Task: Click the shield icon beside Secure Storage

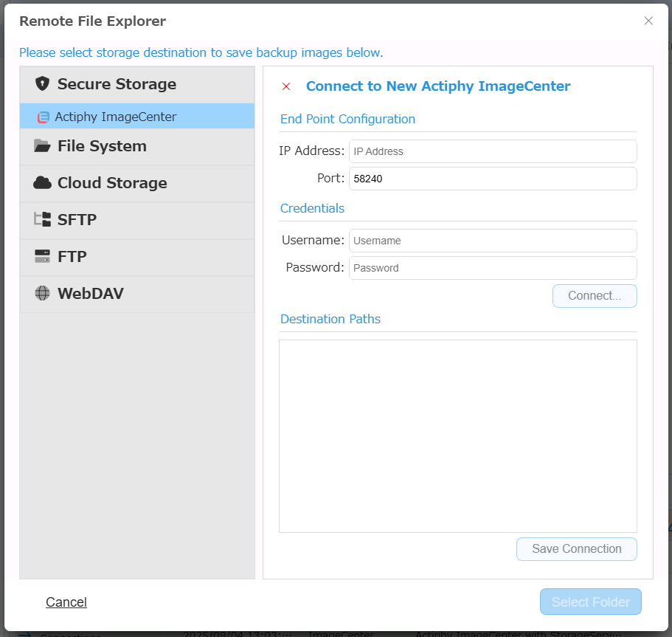Action: click(x=42, y=83)
